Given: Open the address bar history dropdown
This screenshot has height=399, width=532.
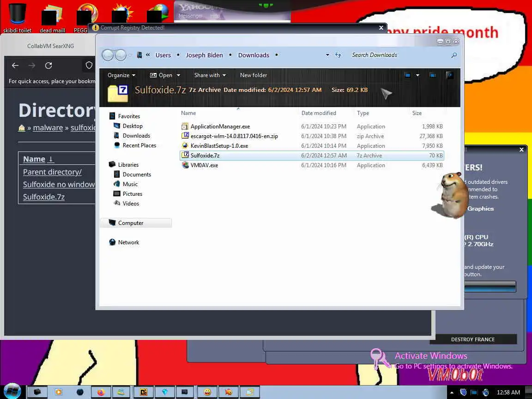Looking at the screenshot, I should coord(327,55).
